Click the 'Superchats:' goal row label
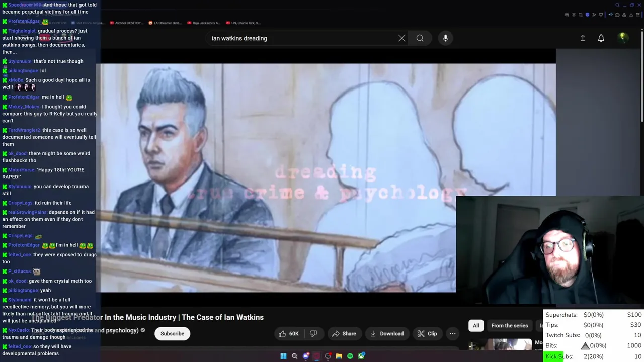Screen dimensions: 644x362 coord(561,315)
